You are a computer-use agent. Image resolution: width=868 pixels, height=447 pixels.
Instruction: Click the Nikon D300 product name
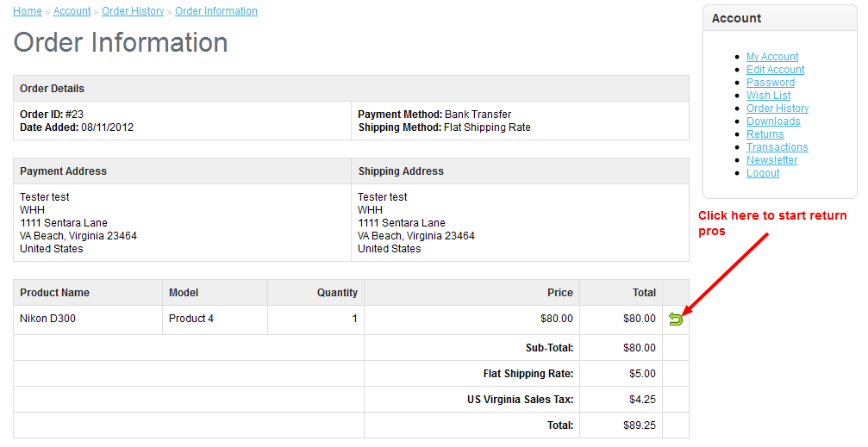click(47, 319)
